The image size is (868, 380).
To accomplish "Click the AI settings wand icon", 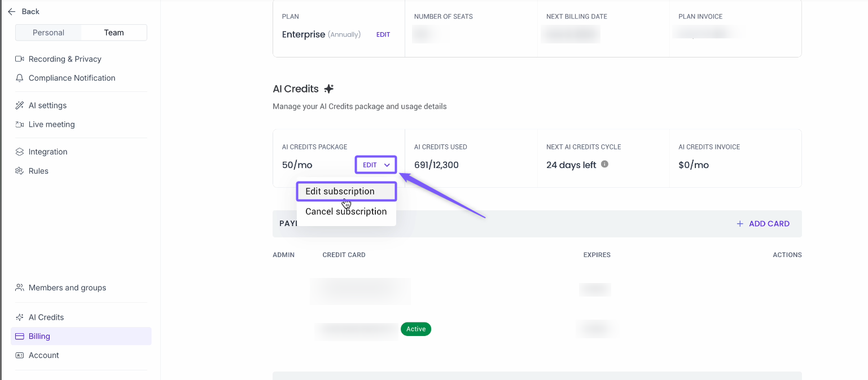I will click(20, 105).
